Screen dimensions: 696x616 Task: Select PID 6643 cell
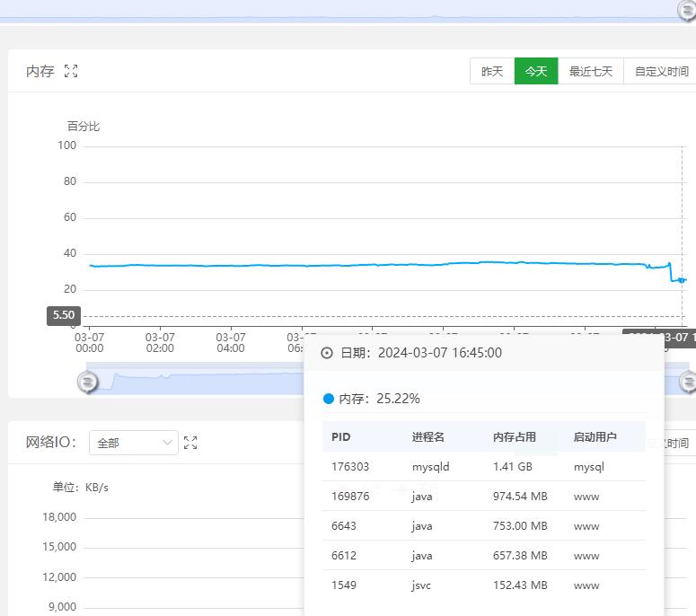tap(344, 526)
